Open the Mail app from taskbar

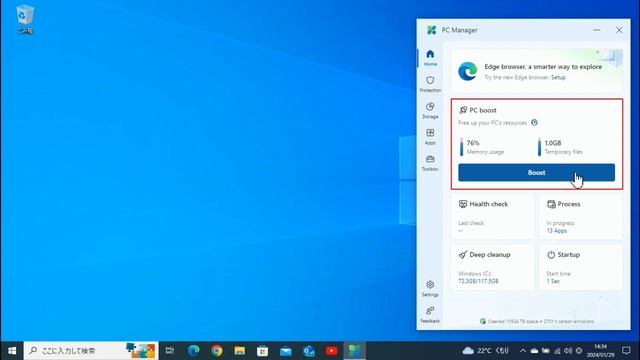point(286,351)
